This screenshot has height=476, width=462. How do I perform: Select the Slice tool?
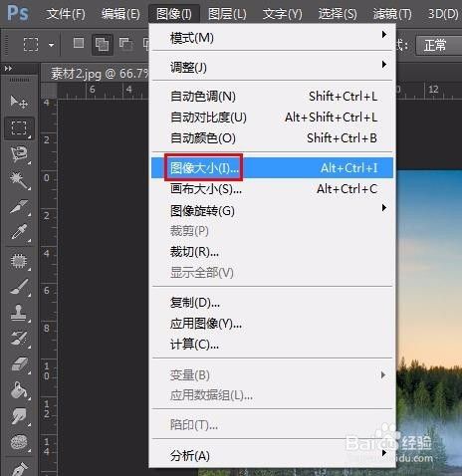coord(19,206)
